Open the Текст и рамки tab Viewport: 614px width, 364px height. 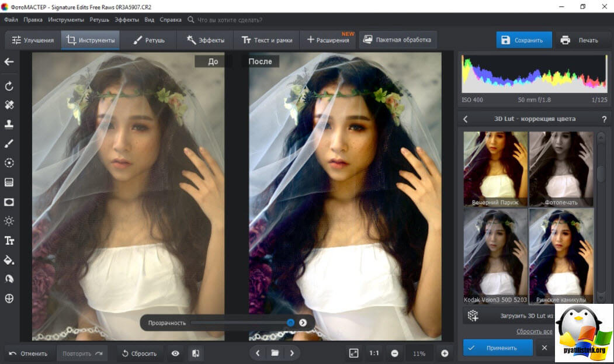266,40
